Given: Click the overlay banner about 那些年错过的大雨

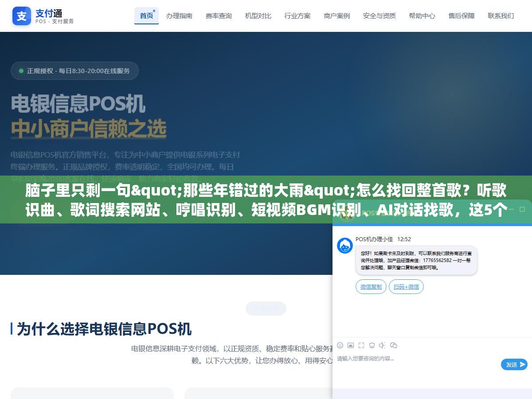Looking at the screenshot, I should click(x=266, y=200).
